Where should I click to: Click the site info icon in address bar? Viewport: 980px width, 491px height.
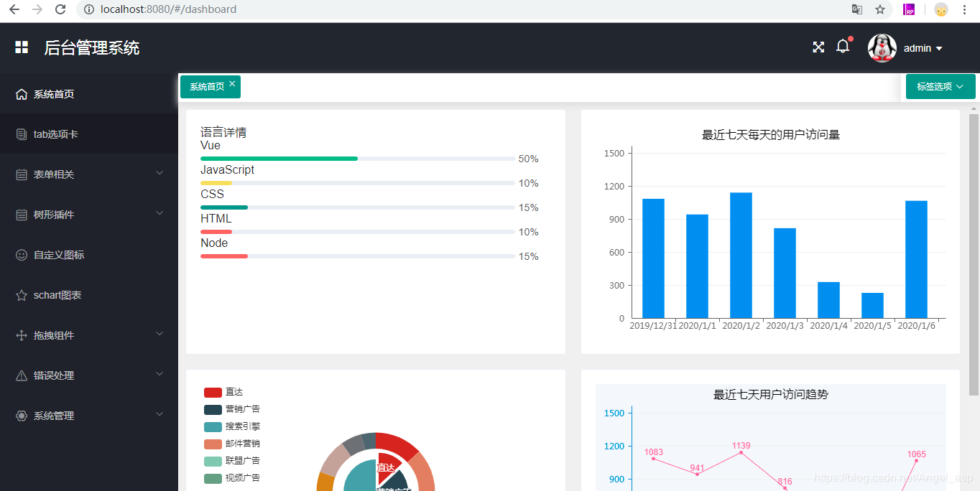pos(89,9)
